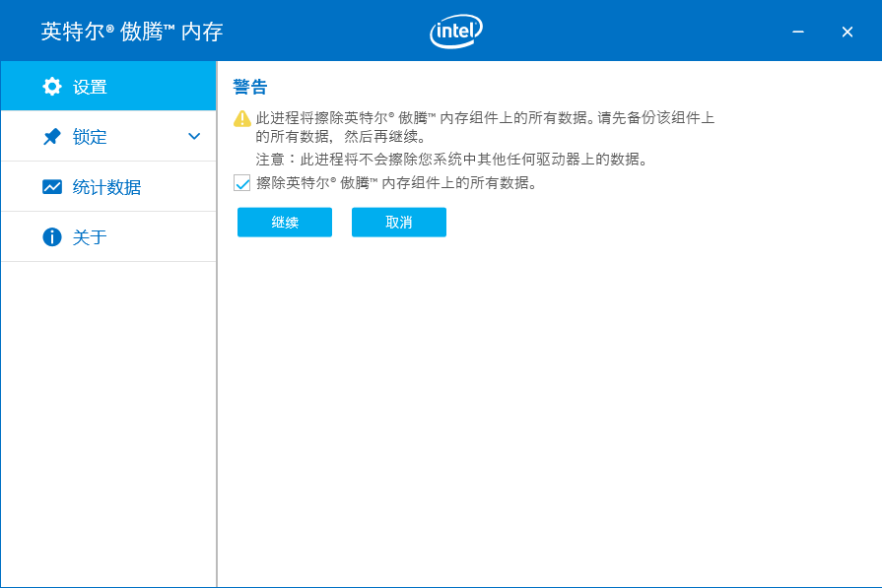Click the Intel logo in title bar
The image size is (882, 588).
[456, 32]
